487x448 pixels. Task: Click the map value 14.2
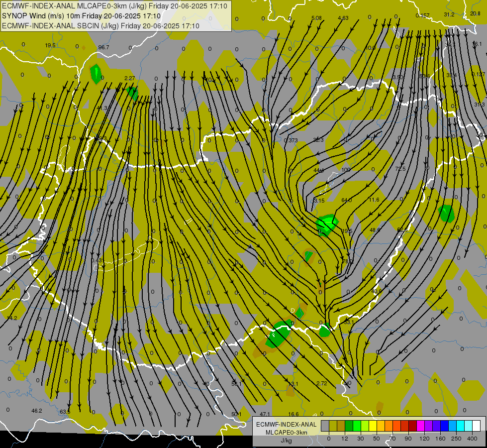point(12,318)
